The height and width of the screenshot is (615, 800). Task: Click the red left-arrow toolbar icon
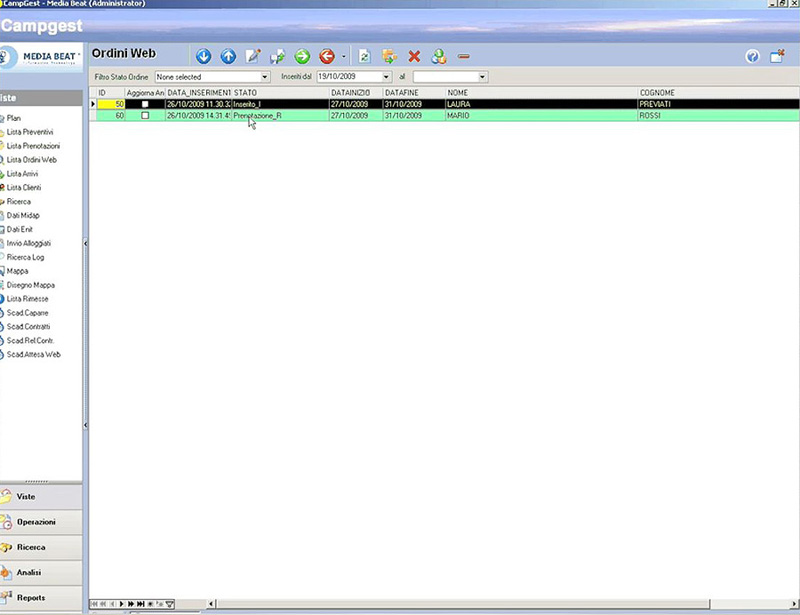tap(327, 56)
